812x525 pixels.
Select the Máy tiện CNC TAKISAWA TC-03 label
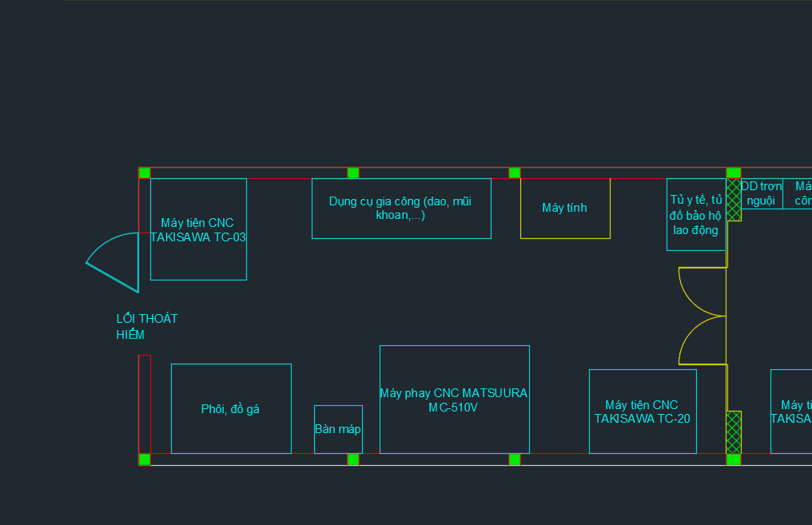point(198,230)
